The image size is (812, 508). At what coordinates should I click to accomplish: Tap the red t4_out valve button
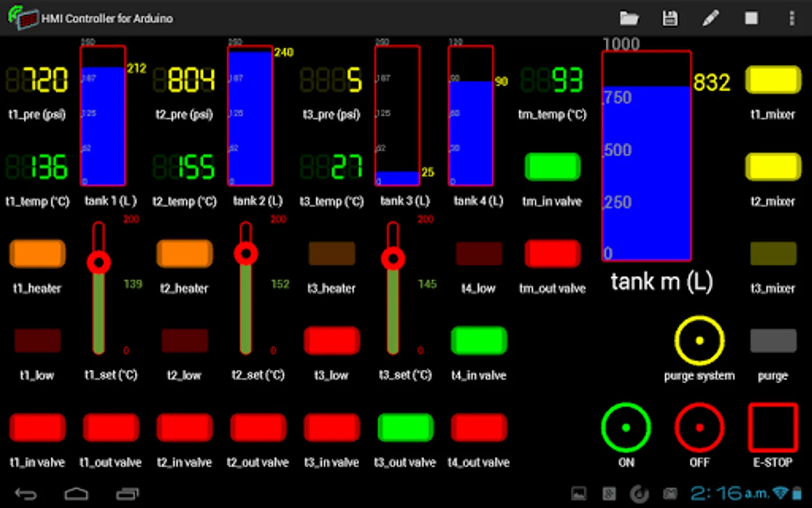pyautogui.click(x=479, y=427)
